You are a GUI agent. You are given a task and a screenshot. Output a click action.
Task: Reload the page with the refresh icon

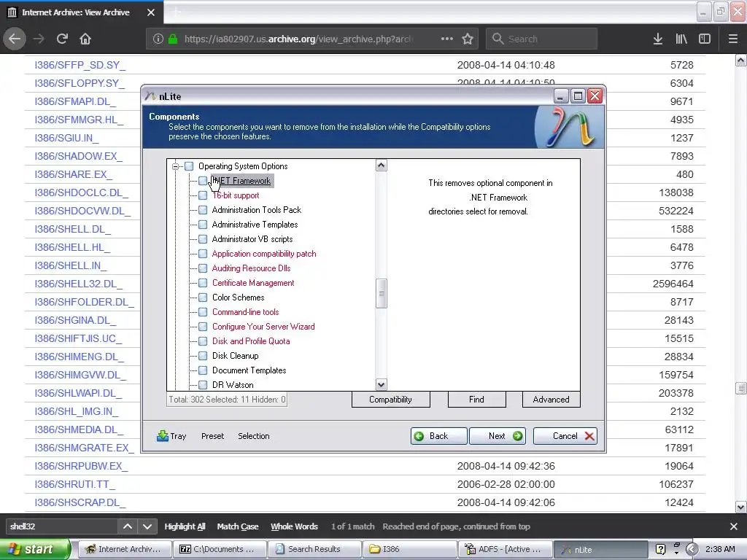point(62,39)
